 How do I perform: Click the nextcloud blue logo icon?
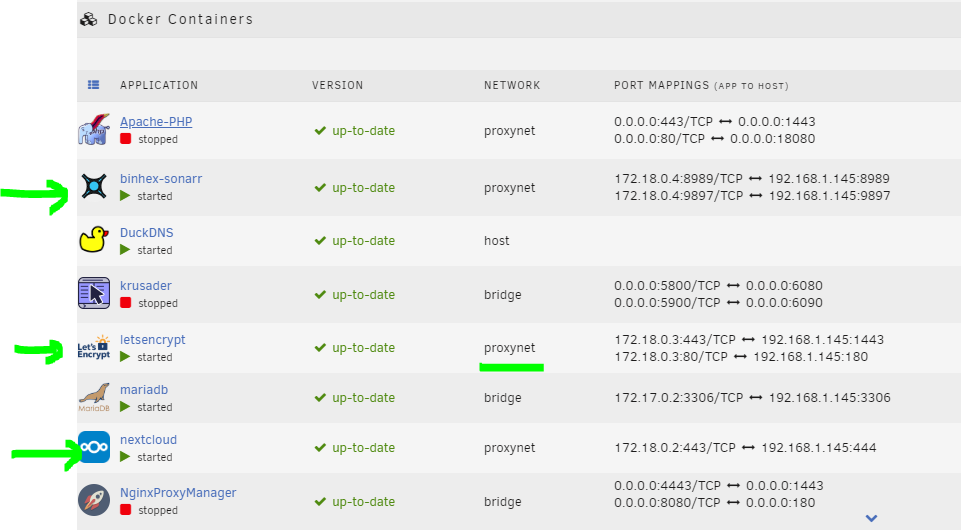tap(94, 447)
